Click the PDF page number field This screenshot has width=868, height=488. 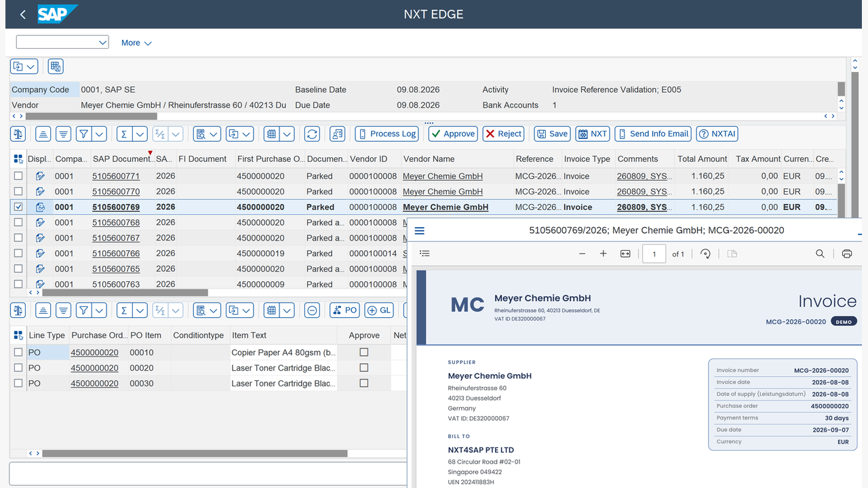click(x=654, y=254)
